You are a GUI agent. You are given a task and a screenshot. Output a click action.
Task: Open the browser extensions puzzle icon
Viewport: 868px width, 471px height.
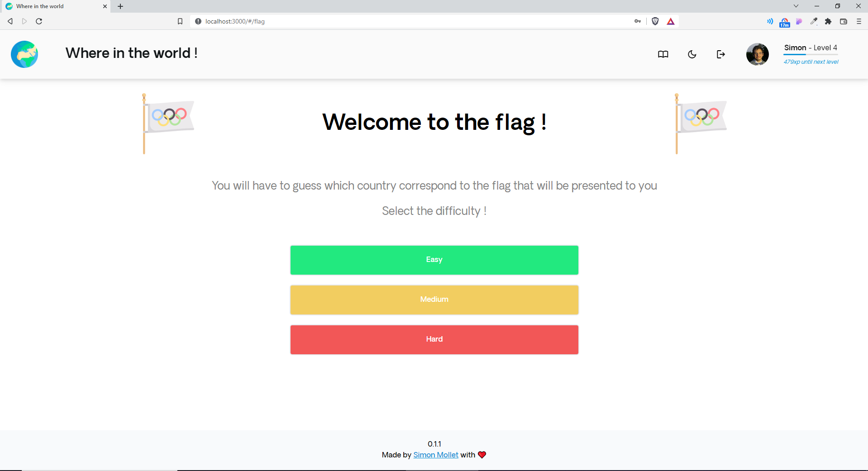[x=828, y=21]
